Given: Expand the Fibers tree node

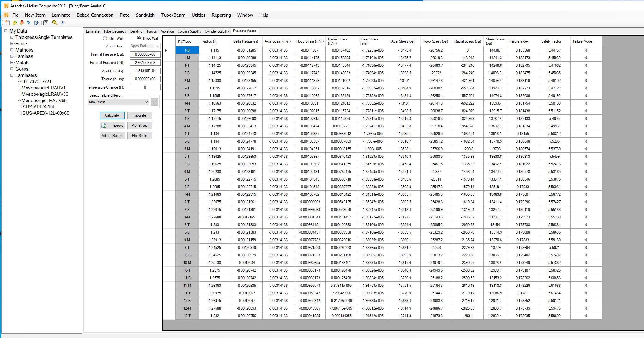Looking at the screenshot, I should pos(12,44).
